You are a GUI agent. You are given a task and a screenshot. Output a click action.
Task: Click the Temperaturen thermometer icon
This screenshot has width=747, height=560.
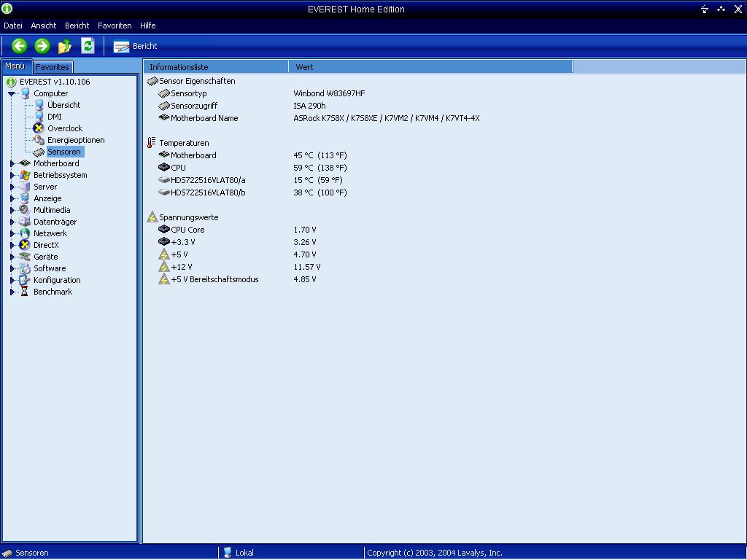(152, 143)
